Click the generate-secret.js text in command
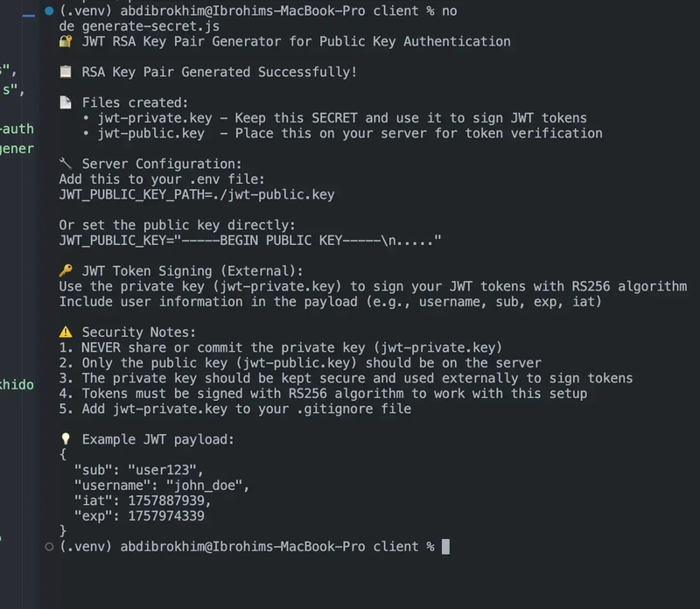 click(x=150, y=26)
